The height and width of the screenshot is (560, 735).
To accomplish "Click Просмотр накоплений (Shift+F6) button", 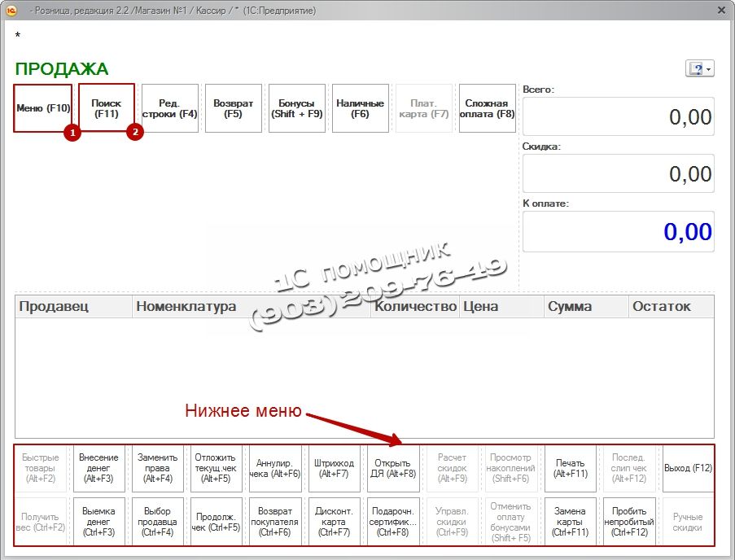I will (511, 468).
